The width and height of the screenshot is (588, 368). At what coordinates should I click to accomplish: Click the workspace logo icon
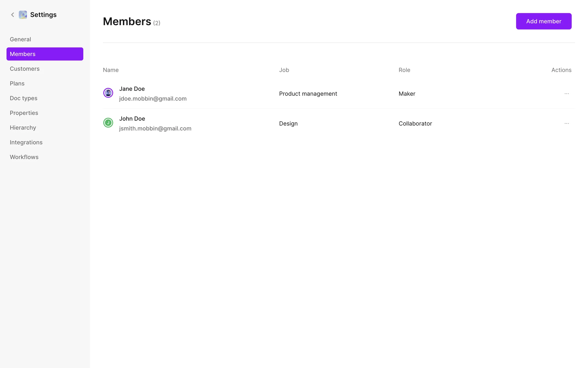click(23, 15)
